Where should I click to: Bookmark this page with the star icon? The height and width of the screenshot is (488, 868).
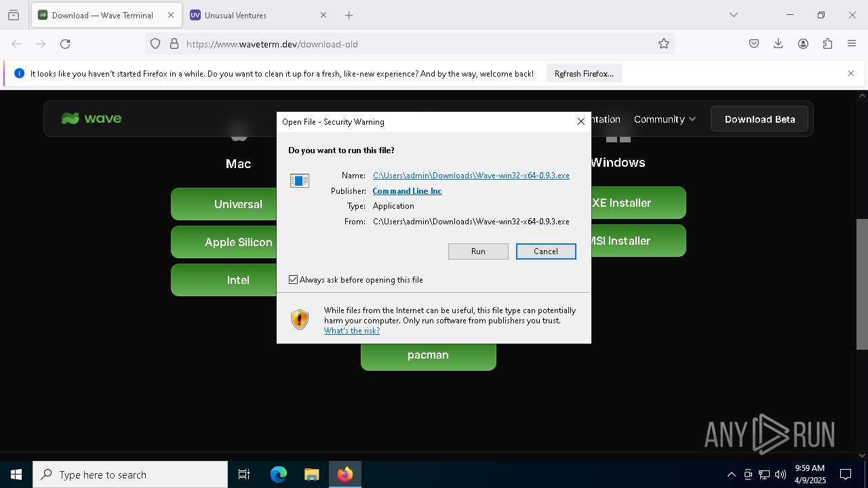point(664,44)
